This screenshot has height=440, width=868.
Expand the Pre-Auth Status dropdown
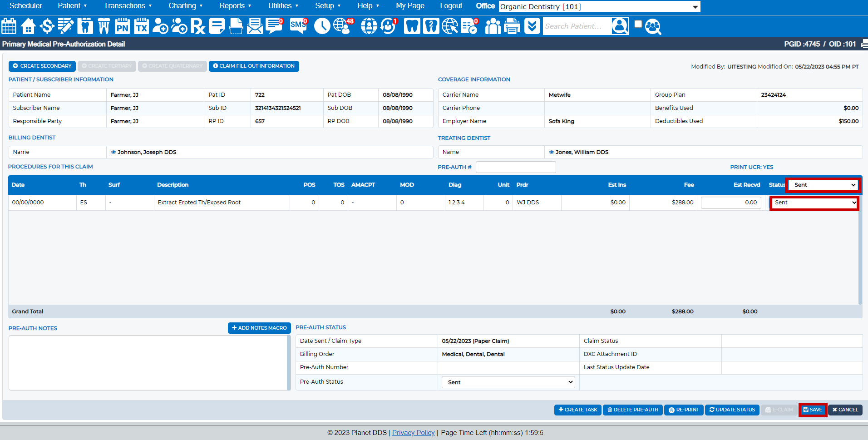pyautogui.click(x=508, y=382)
